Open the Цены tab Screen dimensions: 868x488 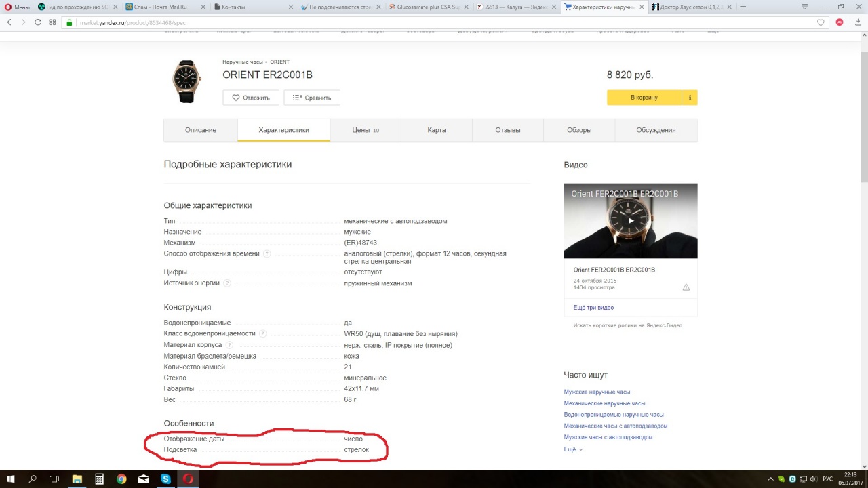[366, 130]
